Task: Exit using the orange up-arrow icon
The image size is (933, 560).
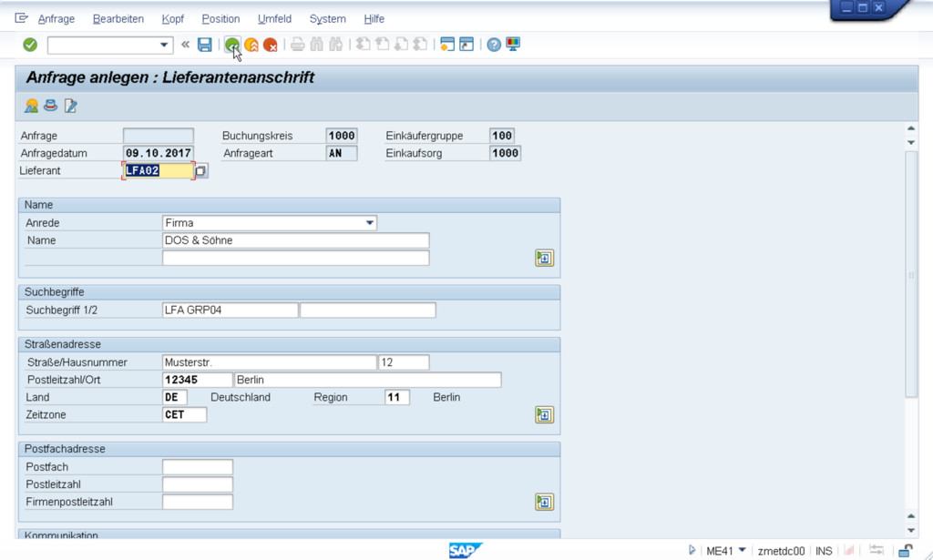Action: [x=251, y=45]
